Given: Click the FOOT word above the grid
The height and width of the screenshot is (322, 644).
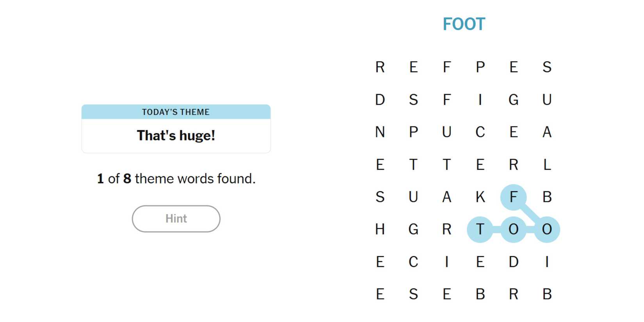Looking at the screenshot, I should point(464,24).
